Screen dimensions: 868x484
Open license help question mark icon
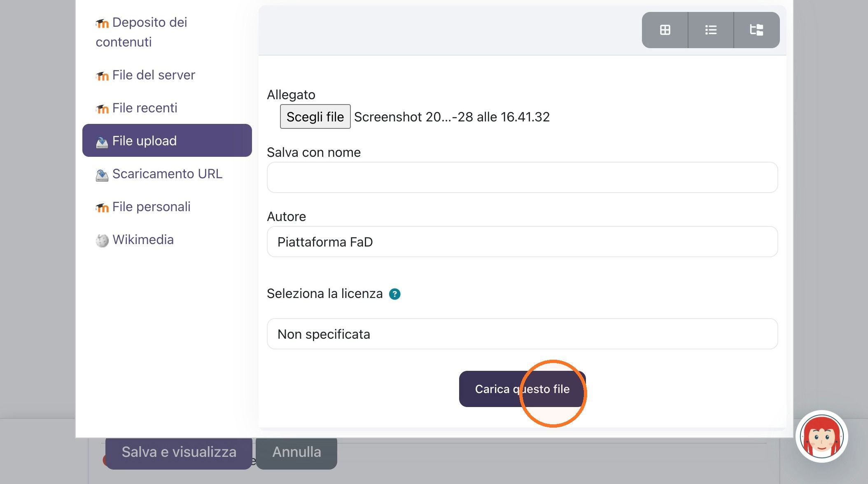[x=394, y=294]
